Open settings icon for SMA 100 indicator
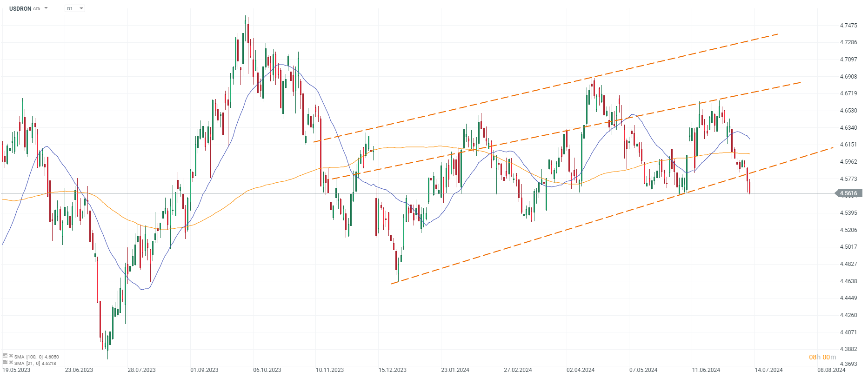Image resolution: width=868 pixels, height=378 pixels. coord(5,356)
